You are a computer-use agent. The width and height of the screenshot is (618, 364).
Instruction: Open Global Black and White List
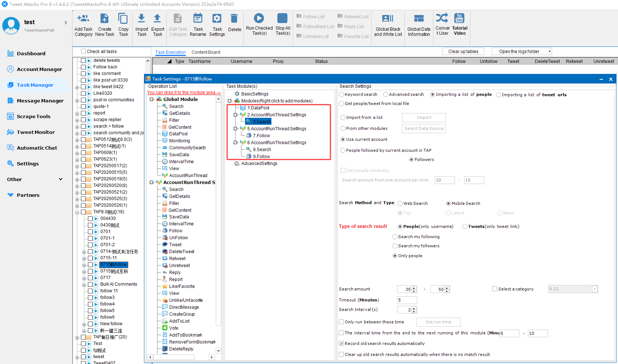[x=388, y=19]
